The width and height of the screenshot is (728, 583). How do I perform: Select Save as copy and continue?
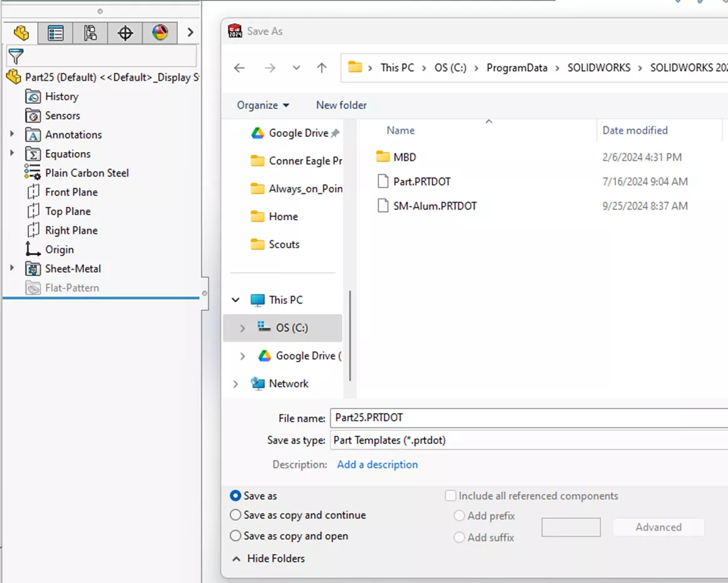tap(235, 515)
